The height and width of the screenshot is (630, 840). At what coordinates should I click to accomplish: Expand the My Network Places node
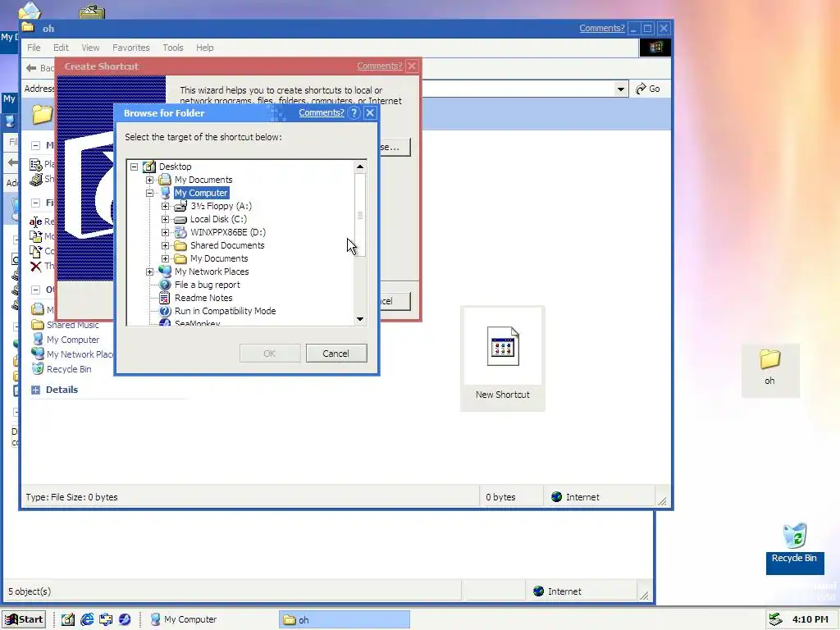coord(149,272)
